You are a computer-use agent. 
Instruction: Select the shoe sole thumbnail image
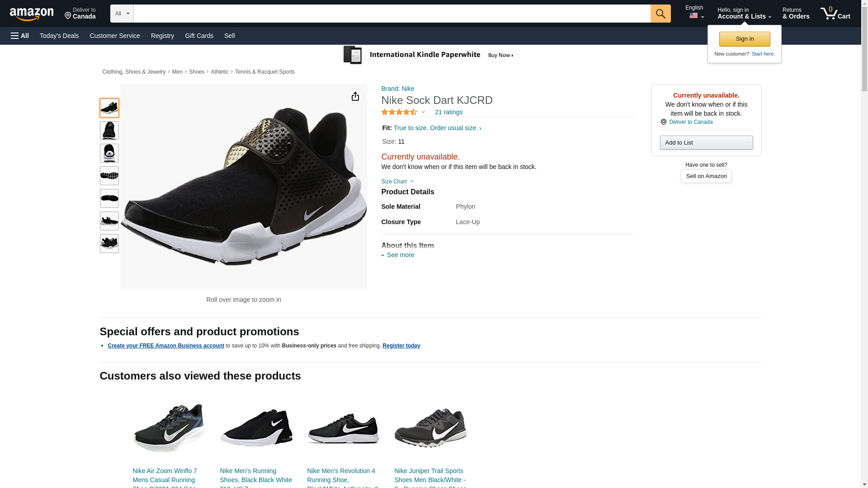109,176
